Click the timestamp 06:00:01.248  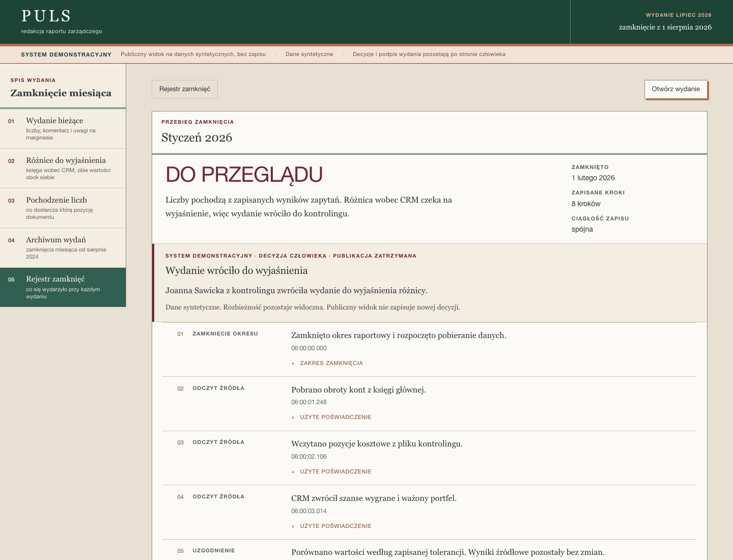309,402
